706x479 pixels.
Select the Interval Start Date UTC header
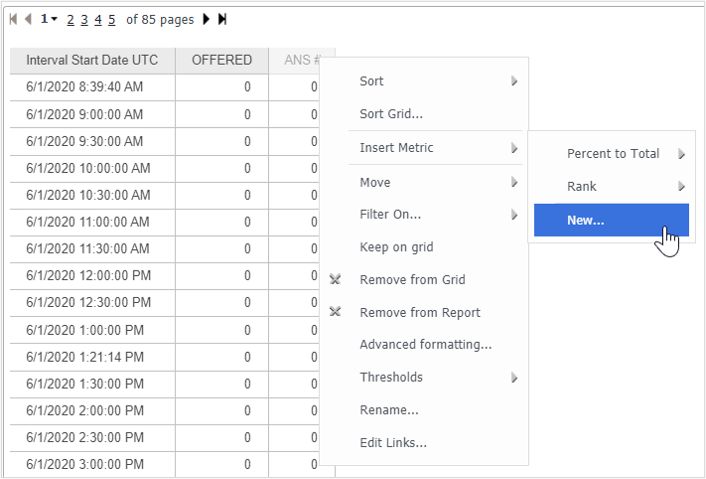(92, 60)
